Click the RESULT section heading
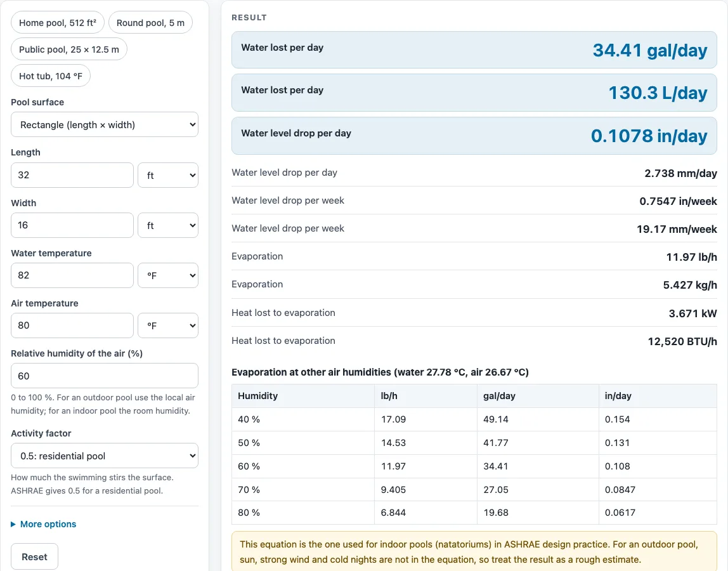Screen dimensions: 728x571 pyautogui.click(x=249, y=18)
